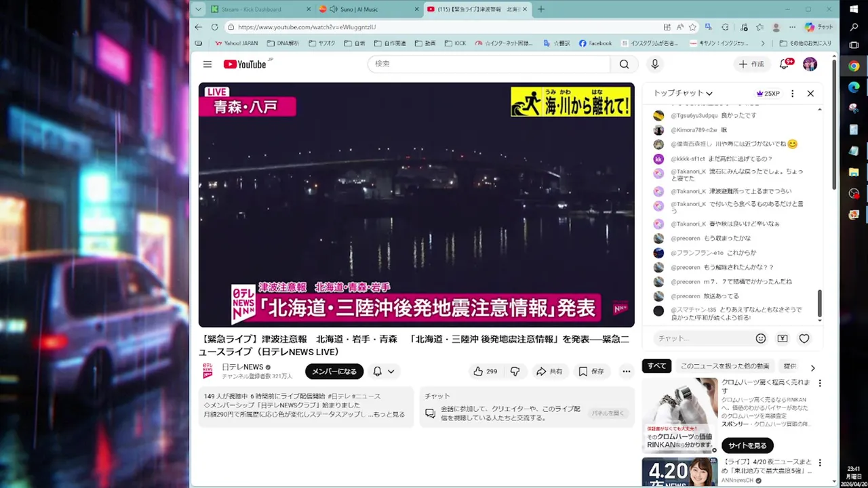This screenshot has height=488, width=868.
Task: Click the 保存 save button
Action: coord(591,371)
